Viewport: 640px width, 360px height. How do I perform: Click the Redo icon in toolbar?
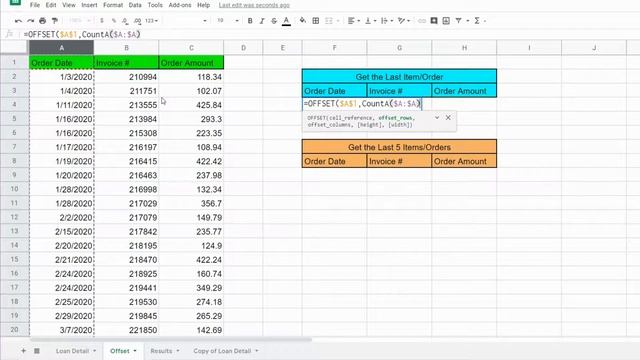click(31, 20)
